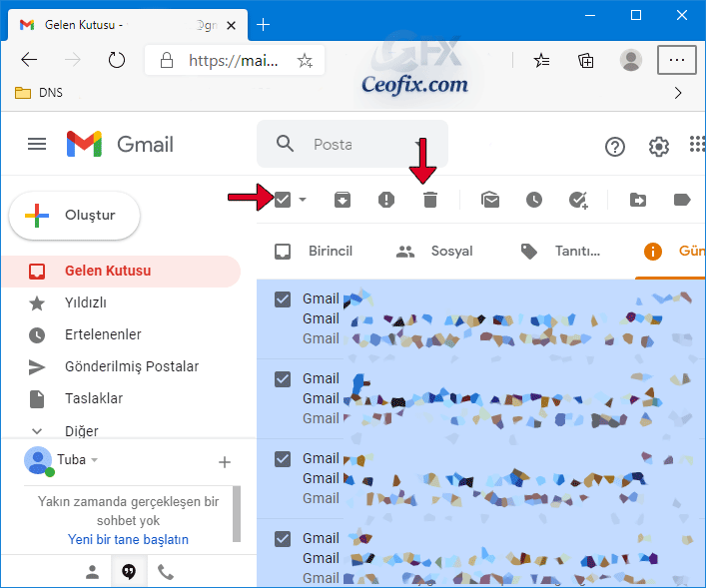This screenshot has width=706, height=588.
Task: Open browser Settings and more menu
Action: 677,60
